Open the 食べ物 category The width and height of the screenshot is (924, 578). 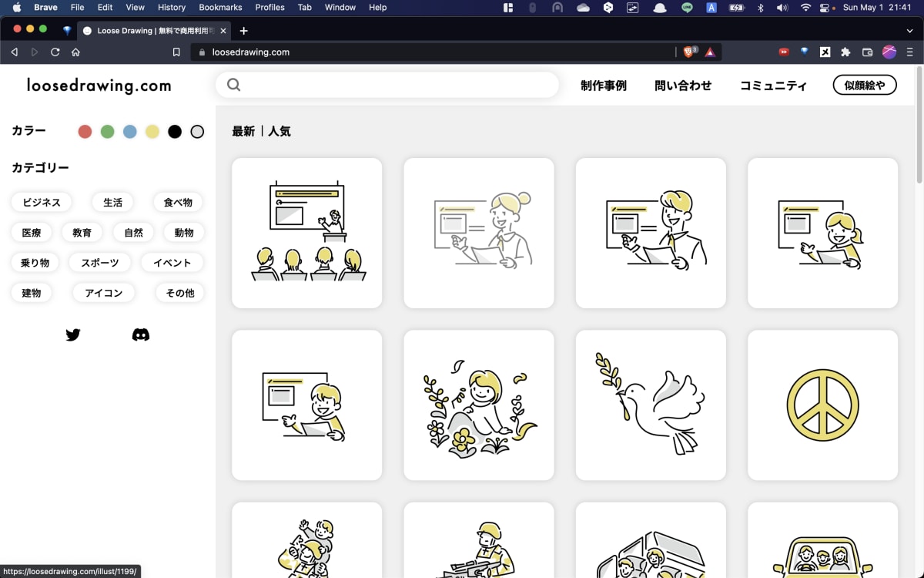coord(178,202)
